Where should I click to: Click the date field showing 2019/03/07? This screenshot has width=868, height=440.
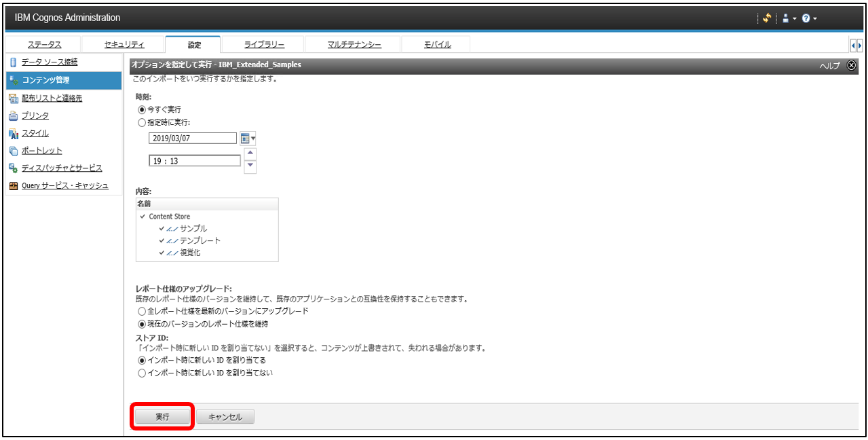[192, 139]
